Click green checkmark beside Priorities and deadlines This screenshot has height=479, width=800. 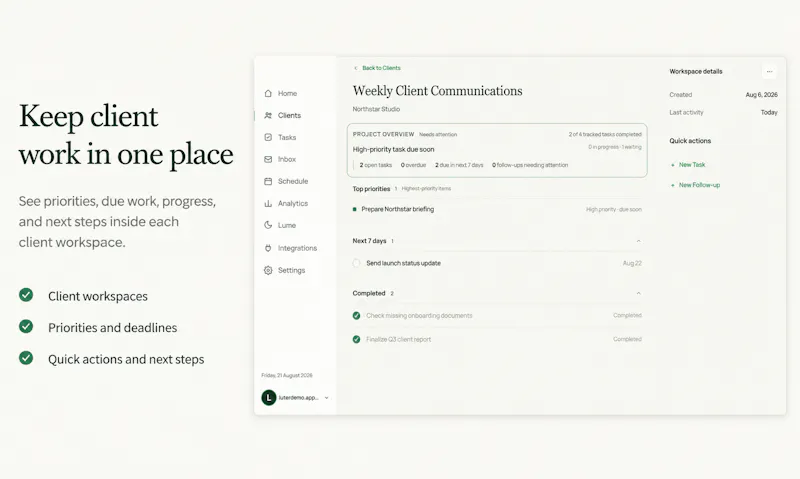pos(26,326)
